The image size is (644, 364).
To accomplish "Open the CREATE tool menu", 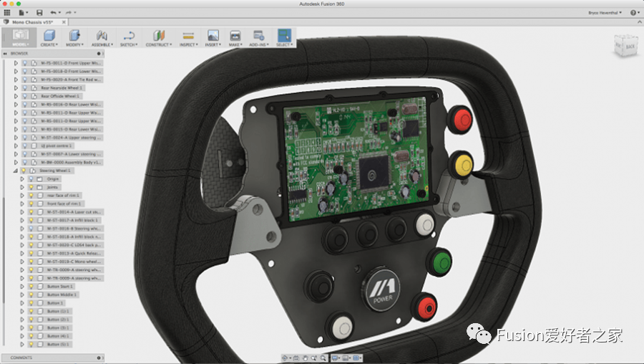I will 49,37.
